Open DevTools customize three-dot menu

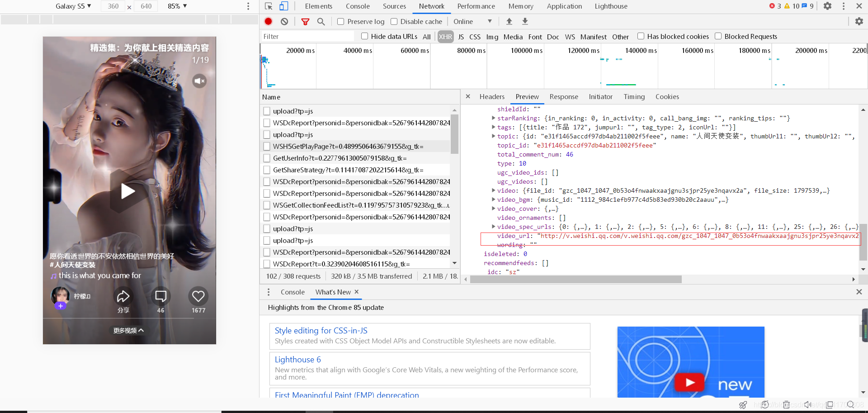coord(844,6)
